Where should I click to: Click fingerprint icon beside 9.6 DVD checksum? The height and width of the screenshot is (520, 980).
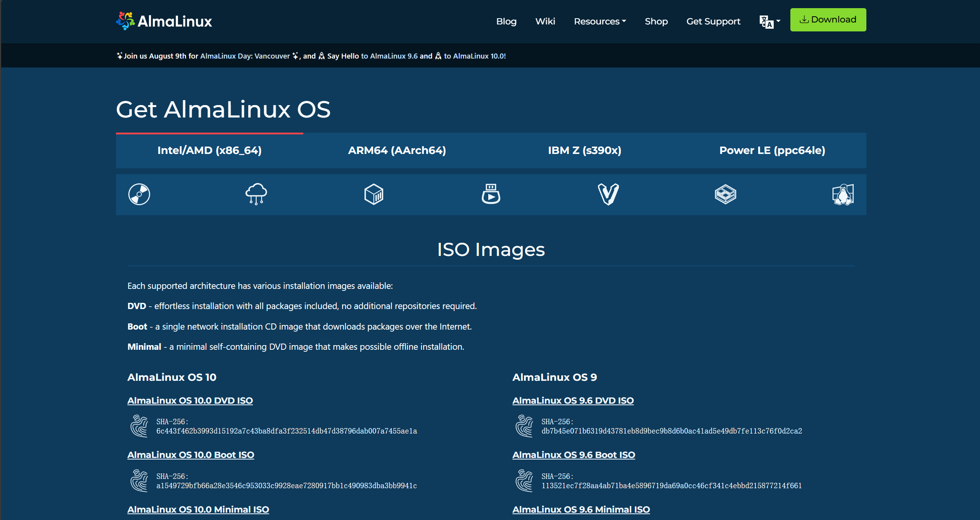point(524,426)
